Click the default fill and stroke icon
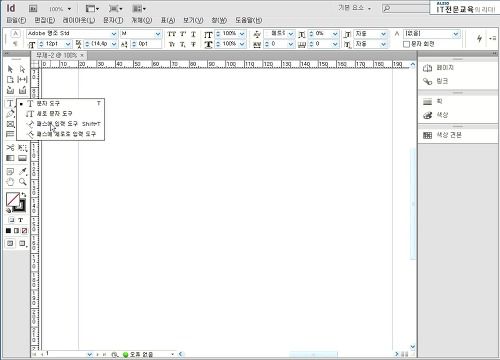Image resolution: width=500 pixels, height=360 pixels. click(8, 210)
